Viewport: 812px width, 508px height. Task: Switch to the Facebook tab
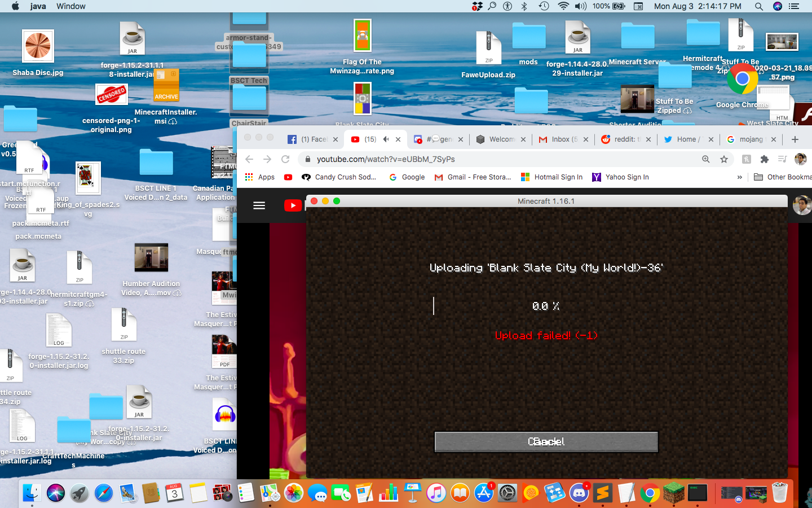312,139
